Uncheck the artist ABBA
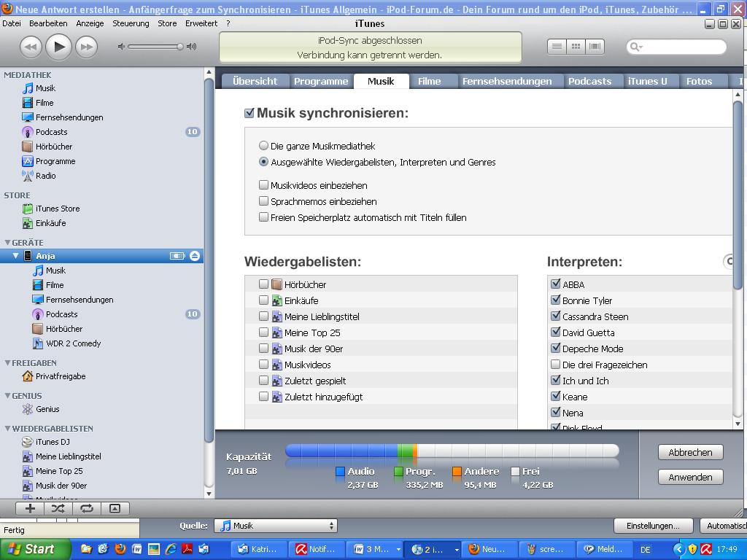This screenshot has width=747, height=560. coord(555,284)
